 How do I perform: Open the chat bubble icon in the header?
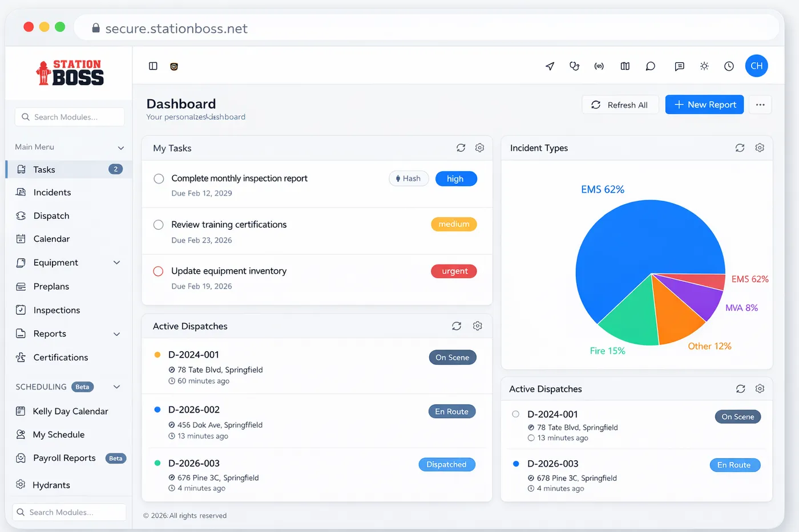(x=650, y=66)
